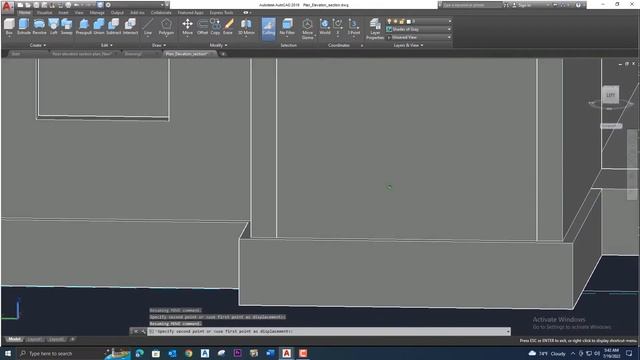Toggle layer on/off lightbulb icon

(x=389, y=21)
